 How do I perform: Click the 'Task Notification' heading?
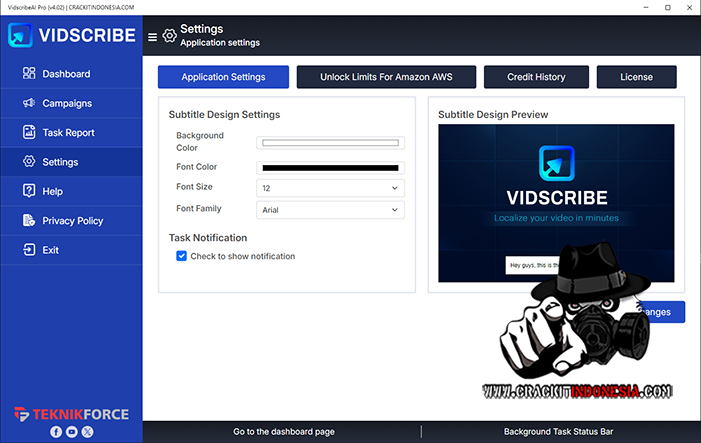click(208, 238)
